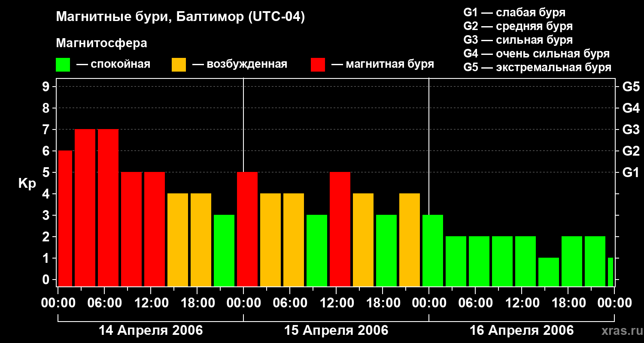Click the green bar at 08:00–11:00 on 15 April
This screenshot has height=343, width=644.
(317, 251)
